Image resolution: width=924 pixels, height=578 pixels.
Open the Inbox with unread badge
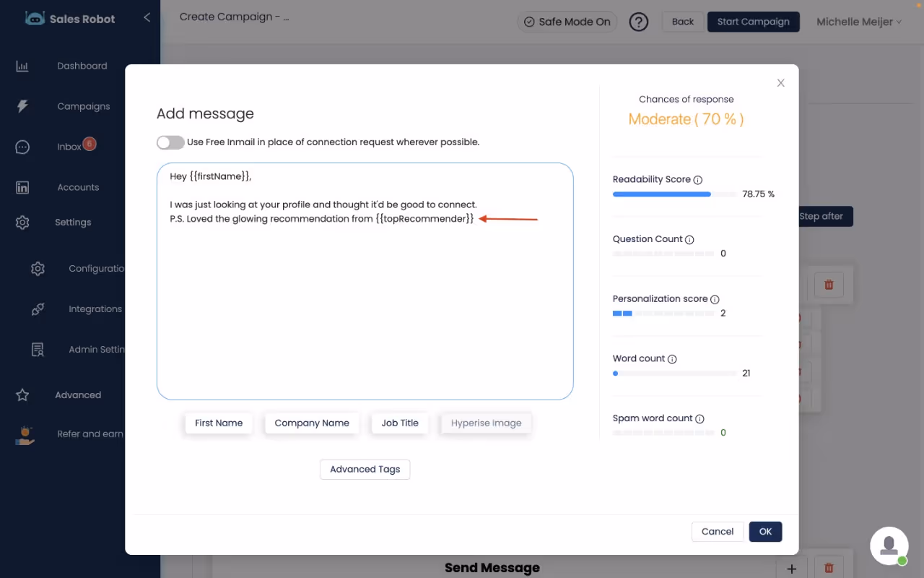(22, 147)
